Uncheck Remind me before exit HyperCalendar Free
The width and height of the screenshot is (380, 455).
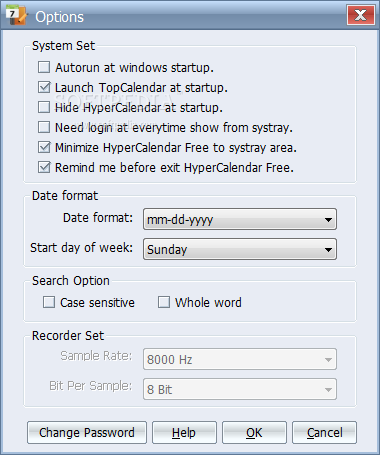[44, 167]
